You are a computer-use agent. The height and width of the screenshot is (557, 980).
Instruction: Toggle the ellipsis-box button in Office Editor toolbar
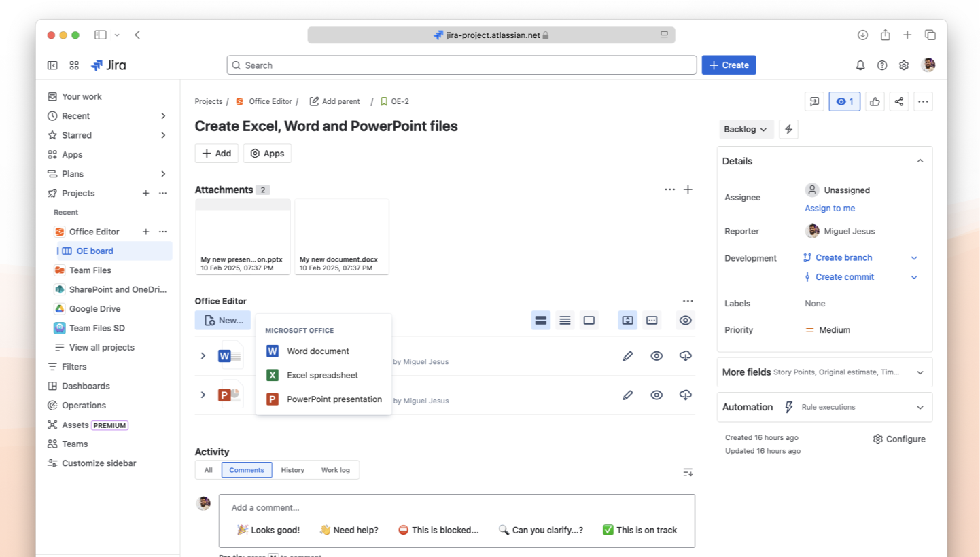point(652,320)
